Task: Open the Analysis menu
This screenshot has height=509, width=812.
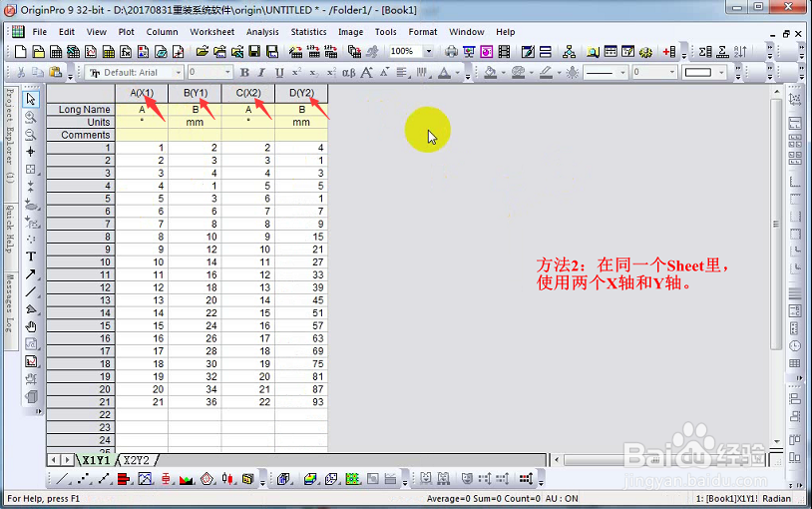Action: click(262, 32)
